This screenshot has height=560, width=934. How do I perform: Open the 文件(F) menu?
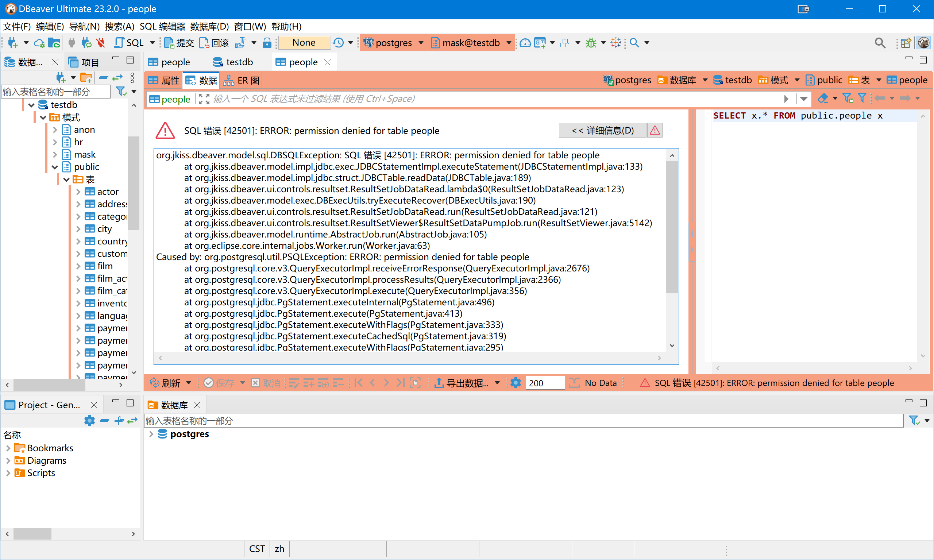(x=17, y=26)
